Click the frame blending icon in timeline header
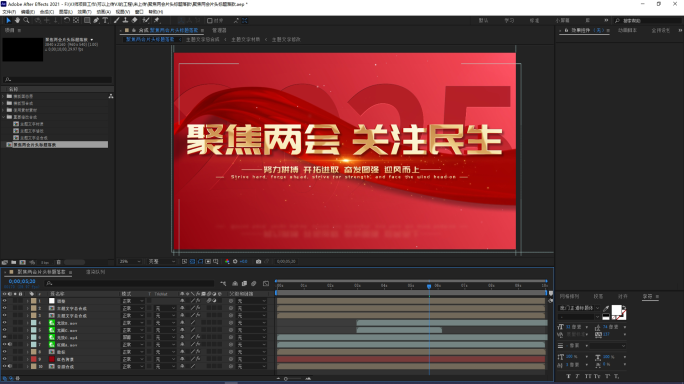 pyautogui.click(x=244, y=284)
